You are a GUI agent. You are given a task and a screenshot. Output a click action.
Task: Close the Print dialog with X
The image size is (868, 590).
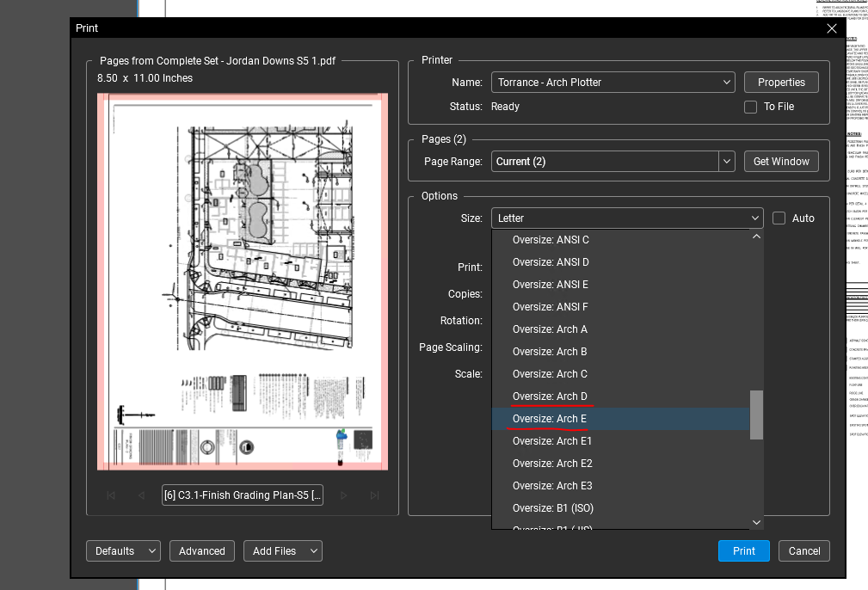tap(831, 28)
